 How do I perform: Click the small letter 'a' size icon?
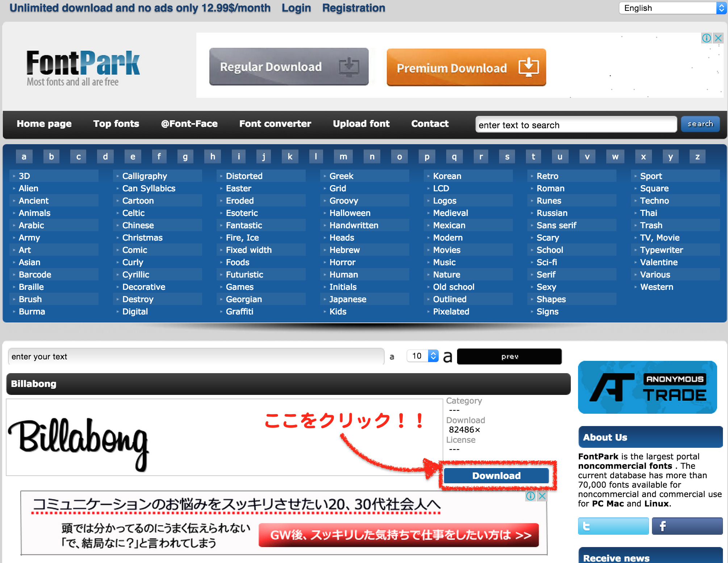coord(392,357)
